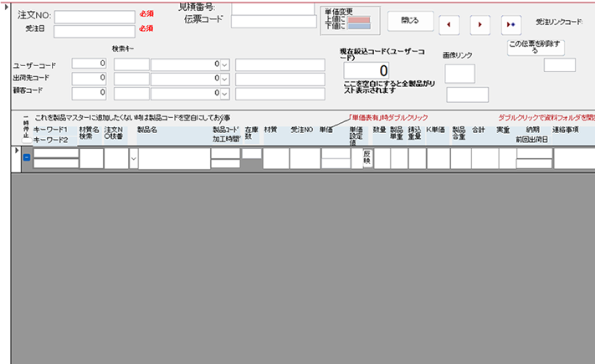The height and width of the screenshot is (364, 595).
Task: Click 顧客コード numeric field showing 0
Action: pyautogui.click(x=90, y=94)
